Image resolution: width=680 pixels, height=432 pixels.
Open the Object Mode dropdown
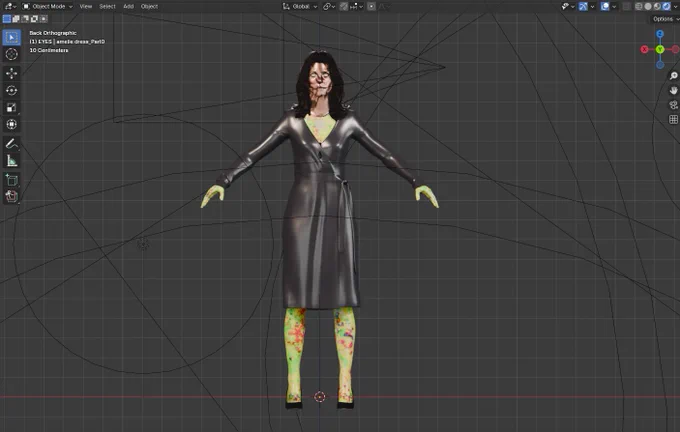coord(47,6)
